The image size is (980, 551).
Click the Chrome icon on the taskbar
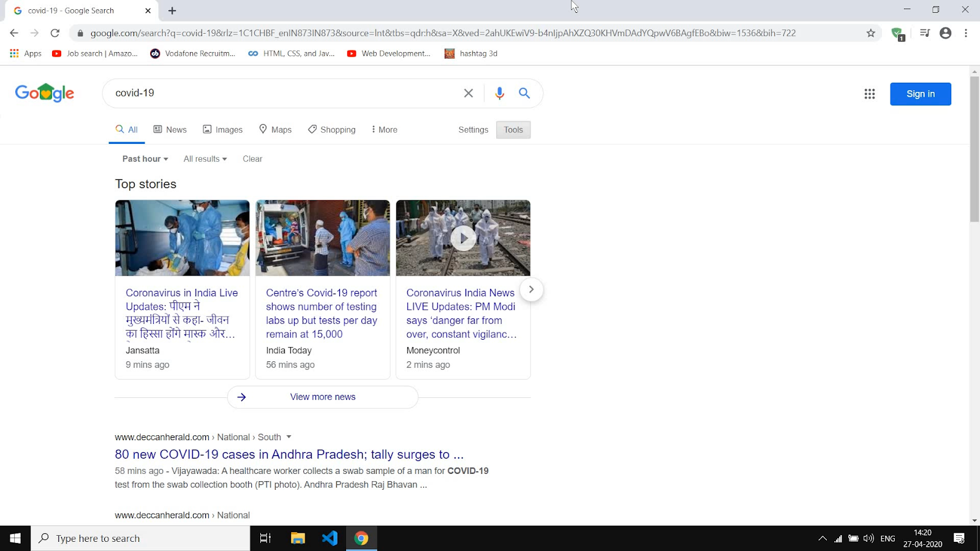pos(361,538)
